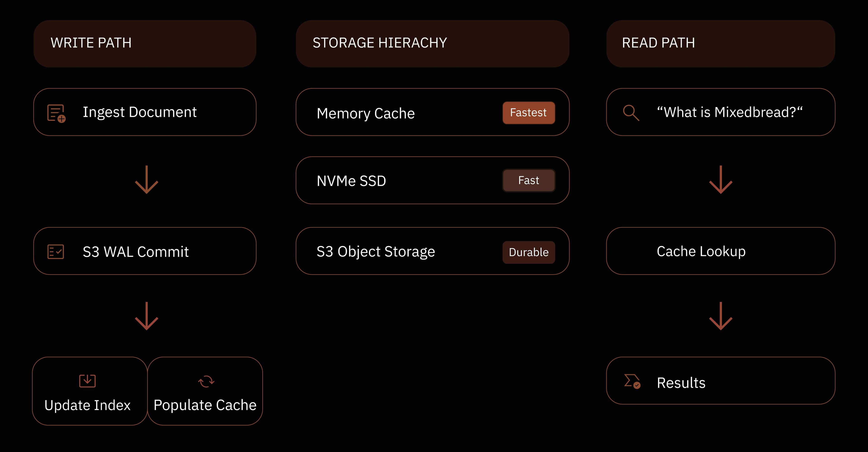Image resolution: width=868 pixels, height=452 pixels.
Task: Click the Cache Lookup box
Action: coord(720,251)
